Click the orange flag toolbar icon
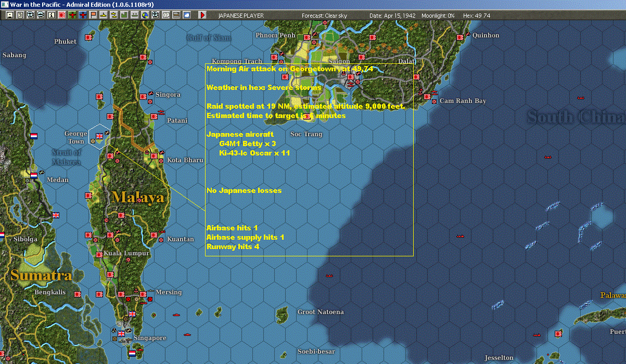This screenshot has height=364, width=626. [x=93, y=15]
